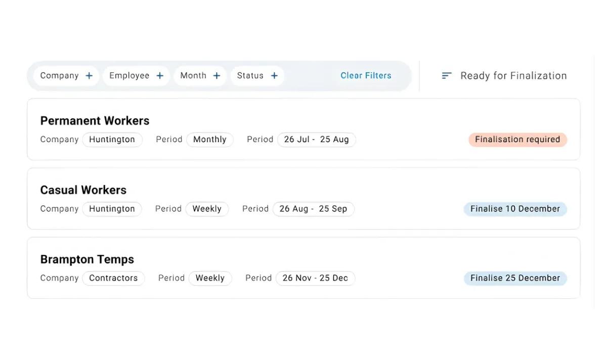Screen dimensions: 607x364
Task: Select the Contractors company chip
Action: tap(113, 278)
